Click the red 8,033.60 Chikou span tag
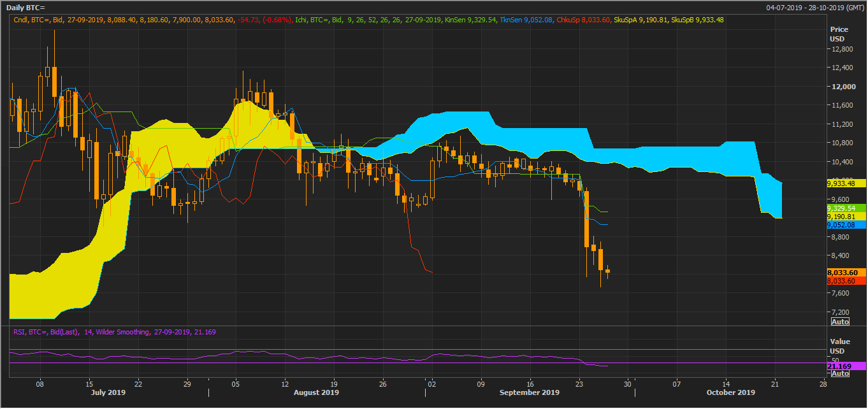868x409 pixels. (846, 281)
